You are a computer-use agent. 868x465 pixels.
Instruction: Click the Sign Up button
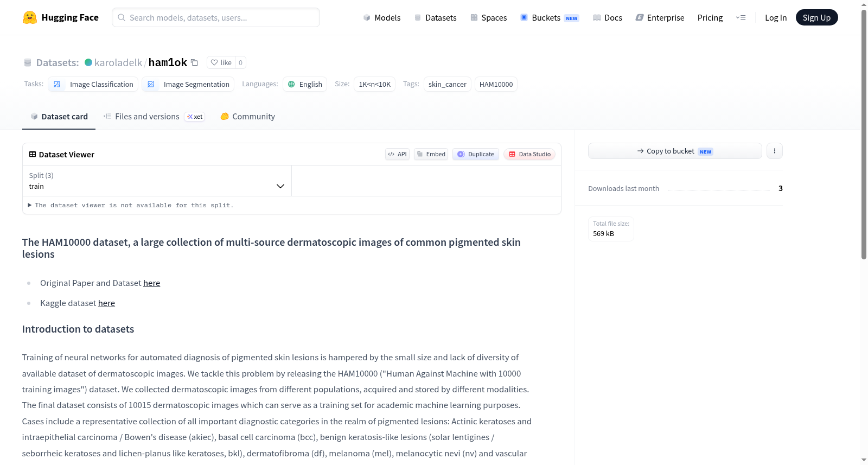pyautogui.click(x=816, y=18)
